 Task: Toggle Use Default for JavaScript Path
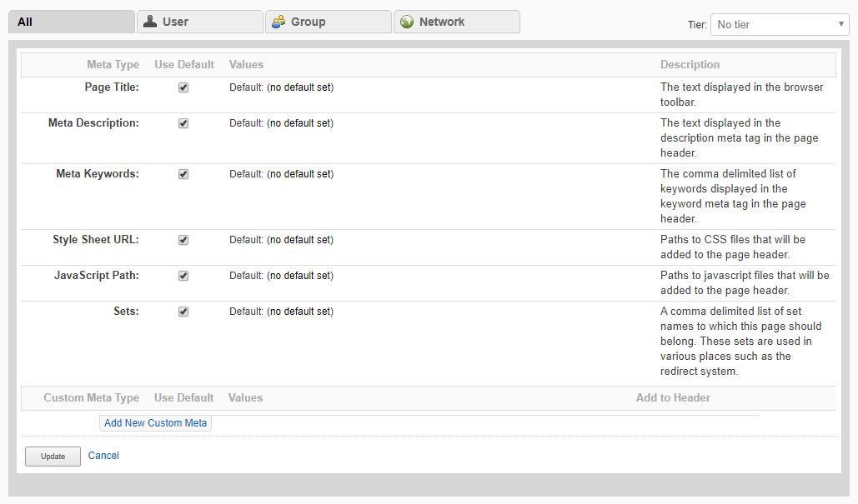point(183,276)
